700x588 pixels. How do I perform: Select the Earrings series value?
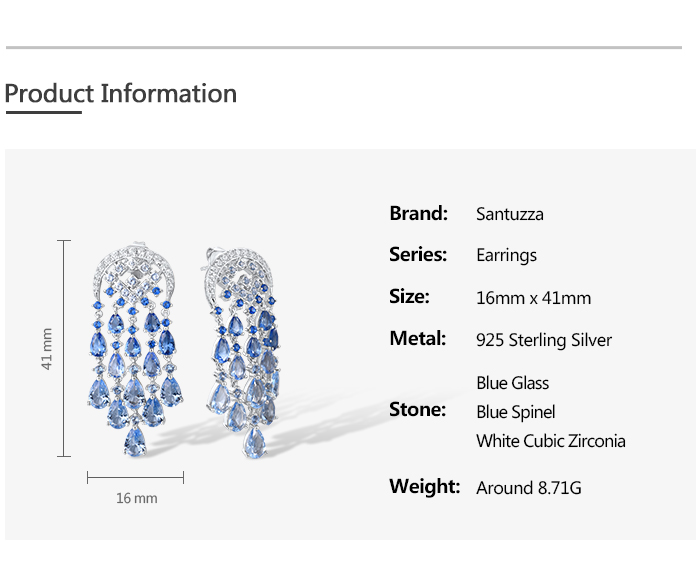[x=506, y=256]
